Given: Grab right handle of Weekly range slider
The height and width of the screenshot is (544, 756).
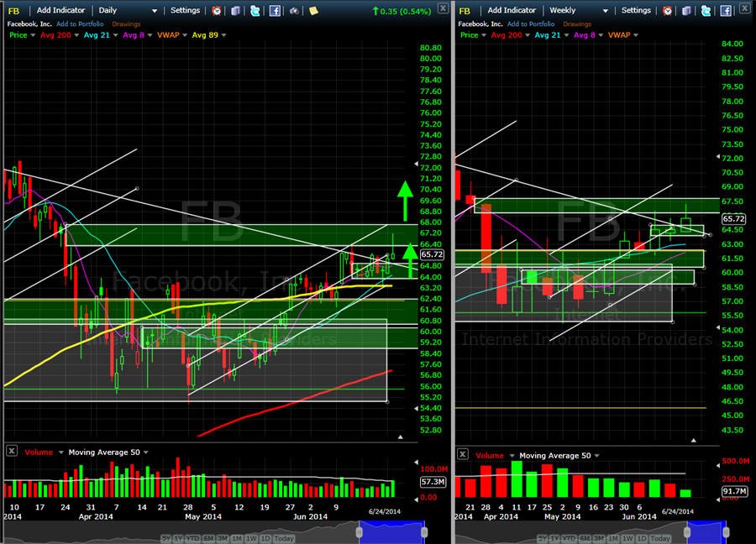Looking at the screenshot, I should tap(726, 532).
